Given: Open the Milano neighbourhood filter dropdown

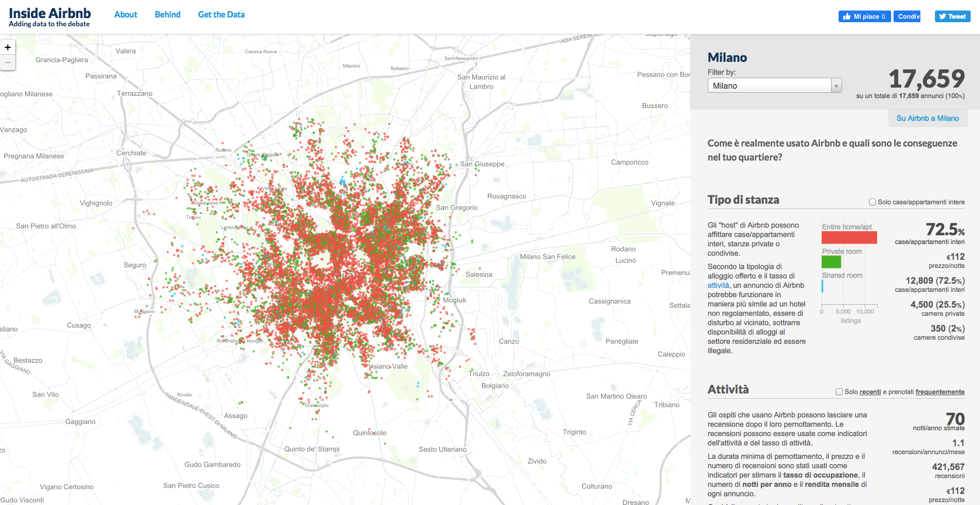Looking at the screenshot, I should tap(774, 85).
